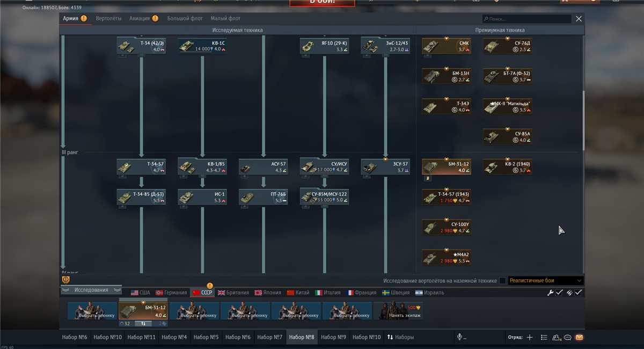This screenshot has height=349, width=644.
Task: Open the Наборы presets list
Action: coord(400,337)
